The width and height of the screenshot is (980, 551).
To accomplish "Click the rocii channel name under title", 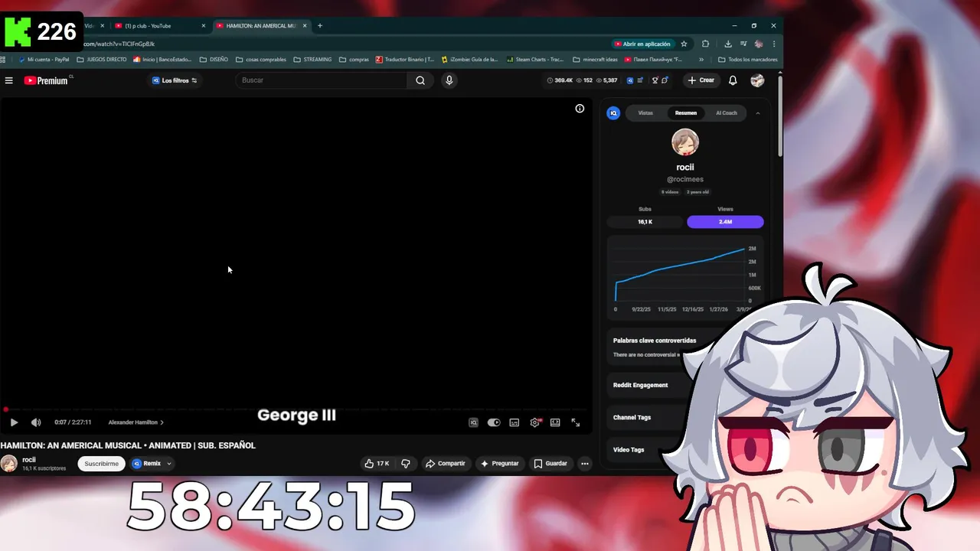I will (29, 460).
